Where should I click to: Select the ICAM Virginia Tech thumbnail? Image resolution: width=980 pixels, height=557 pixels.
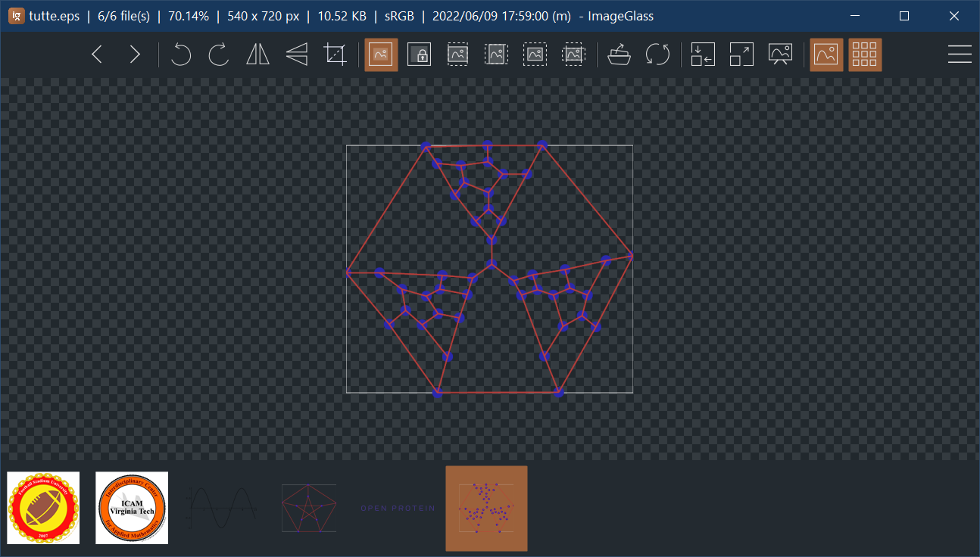click(132, 508)
